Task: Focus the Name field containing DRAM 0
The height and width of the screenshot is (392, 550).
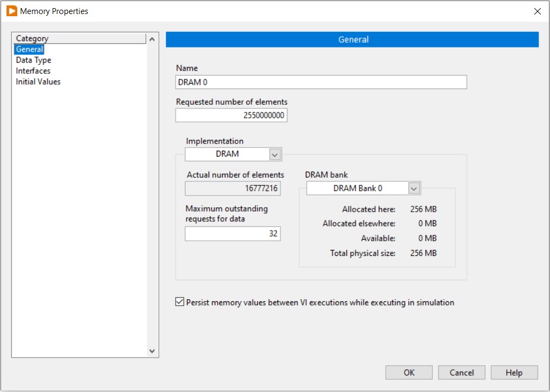Action: [321, 82]
